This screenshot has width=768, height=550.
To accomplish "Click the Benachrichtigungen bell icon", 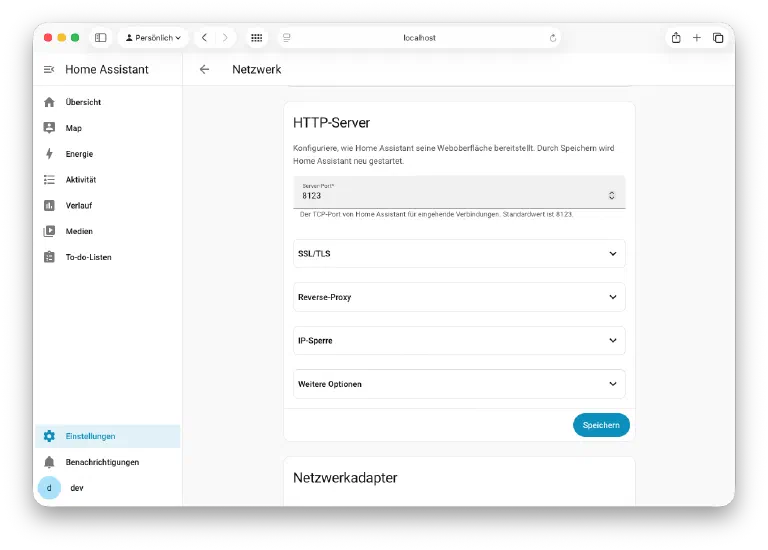I will 49,462.
